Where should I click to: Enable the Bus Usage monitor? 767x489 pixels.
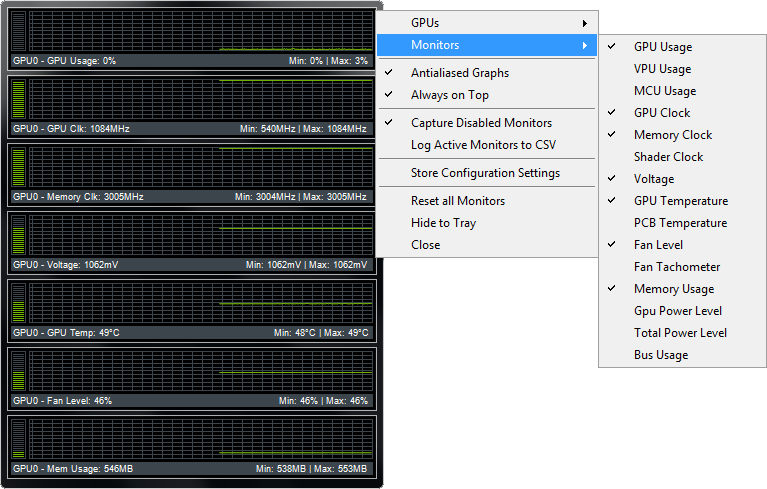point(682,355)
